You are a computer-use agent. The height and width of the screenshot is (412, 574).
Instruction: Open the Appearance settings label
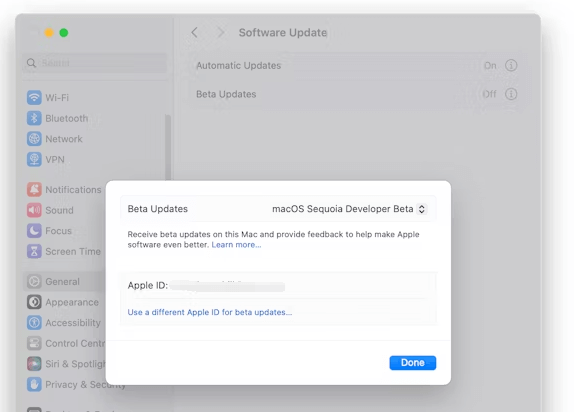pos(72,302)
